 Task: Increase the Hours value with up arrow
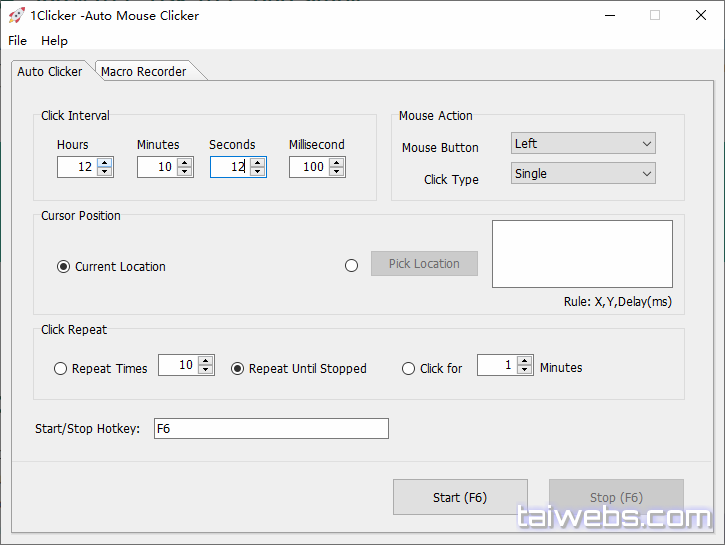[105, 163]
